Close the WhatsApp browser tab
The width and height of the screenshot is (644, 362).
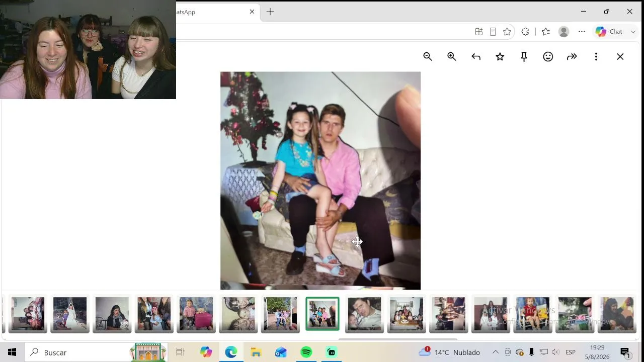(252, 12)
